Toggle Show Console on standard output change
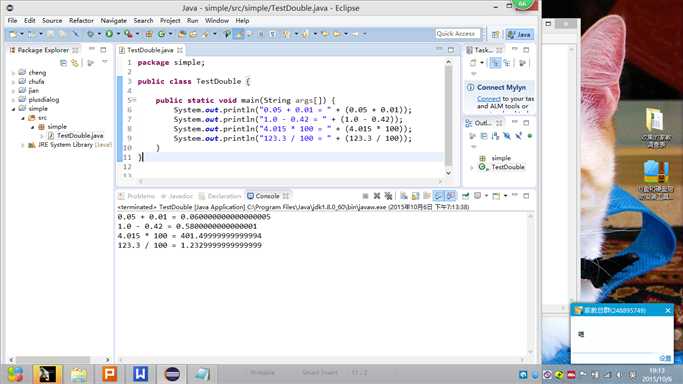This screenshot has height=384, width=683. pyautogui.click(x=438, y=196)
